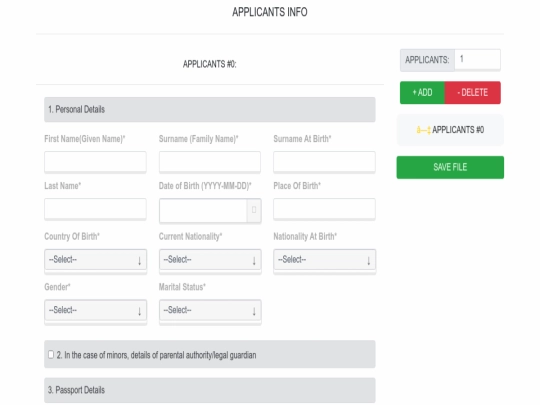Focus the APPLICANTS count number field
The width and height of the screenshot is (540, 405).
[477, 60]
